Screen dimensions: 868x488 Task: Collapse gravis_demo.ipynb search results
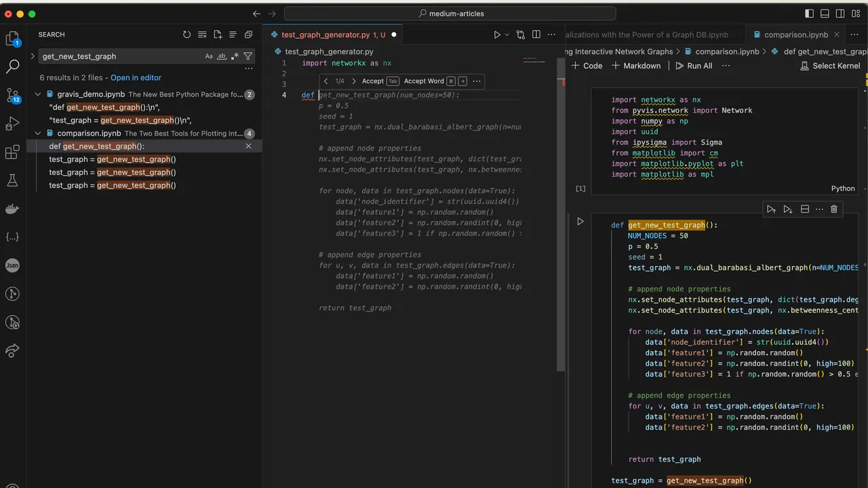click(x=39, y=95)
